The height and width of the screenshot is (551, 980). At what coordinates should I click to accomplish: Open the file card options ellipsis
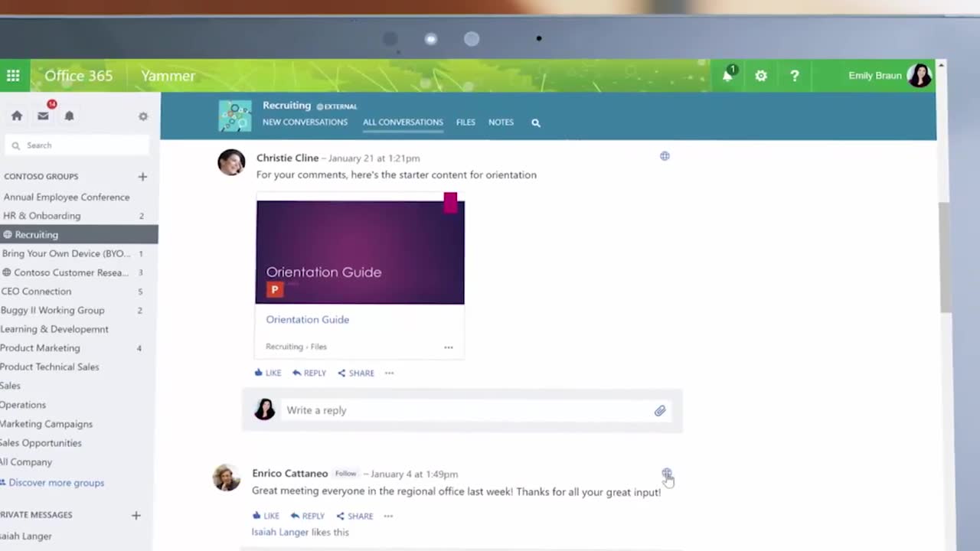449,347
